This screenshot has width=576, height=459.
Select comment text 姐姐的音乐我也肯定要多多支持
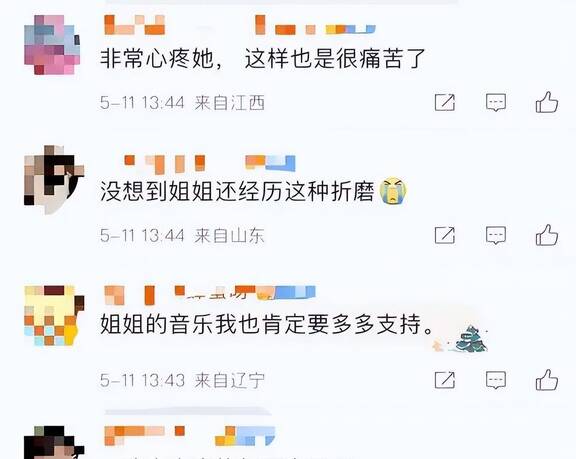(267, 325)
